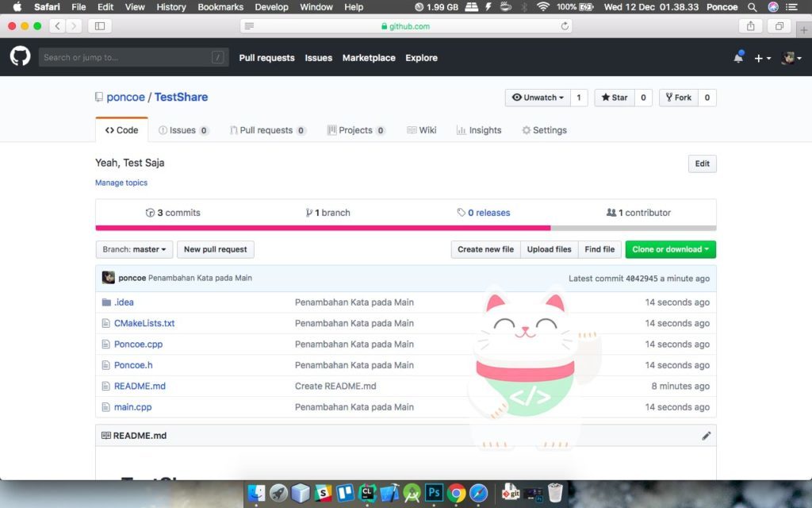
Task: Open Photoshop from the Dock
Action: click(434, 493)
